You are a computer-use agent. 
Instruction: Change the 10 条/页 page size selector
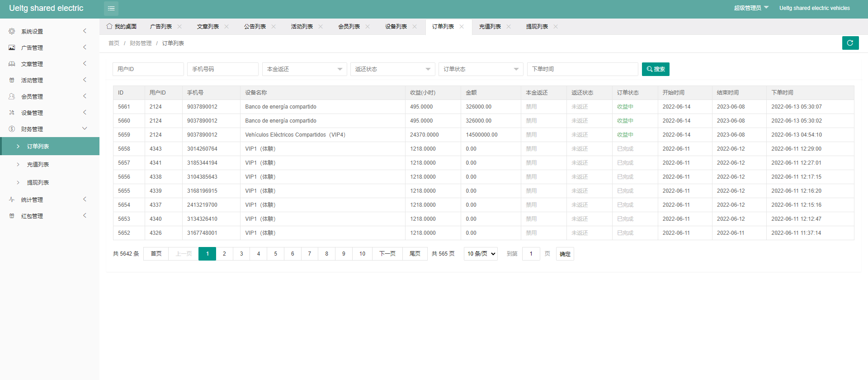tap(481, 254)
